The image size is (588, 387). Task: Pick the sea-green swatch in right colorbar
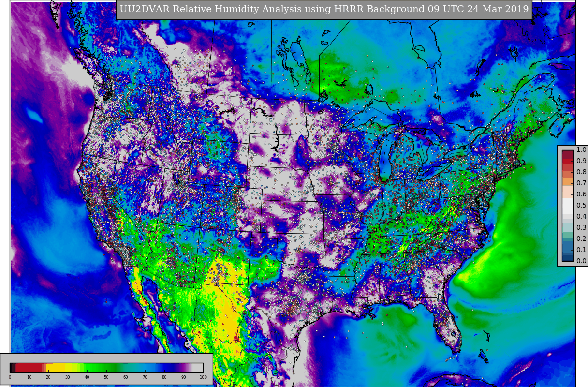click(568, 236)
